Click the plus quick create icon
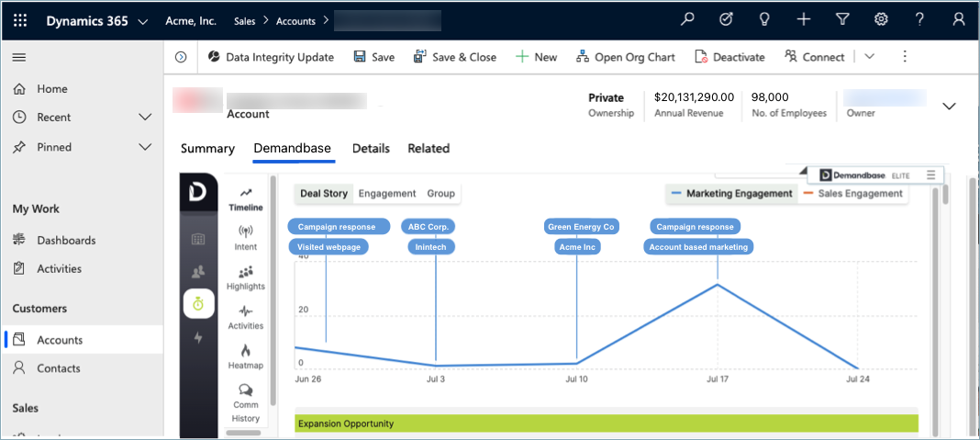Screen dimensions: 980x440 pos(804,19)
